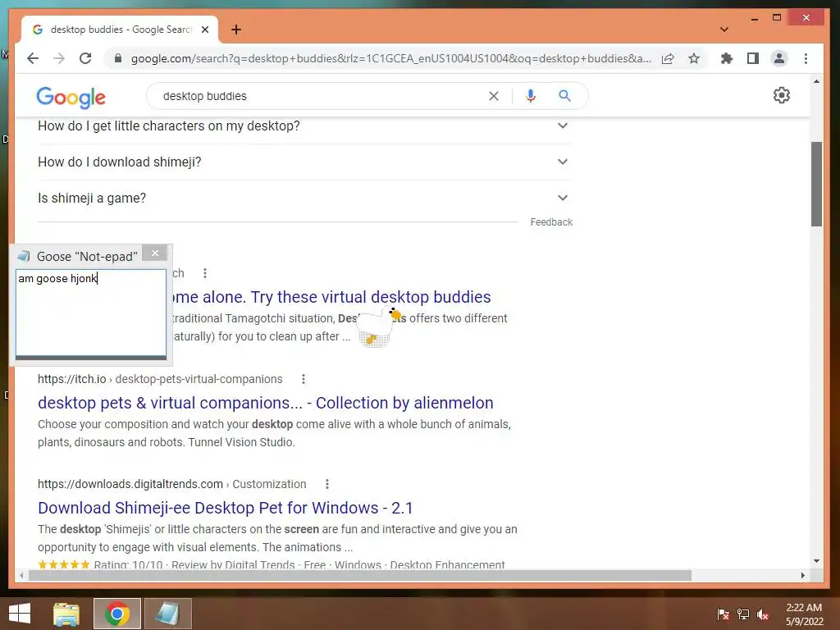Click the Google logo

[x=71, y=97]
